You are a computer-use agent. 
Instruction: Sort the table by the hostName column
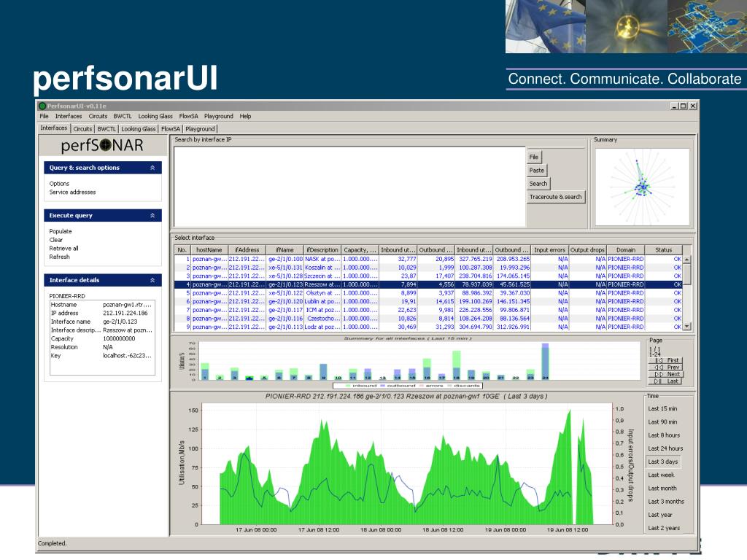click(x=209, y=250)
